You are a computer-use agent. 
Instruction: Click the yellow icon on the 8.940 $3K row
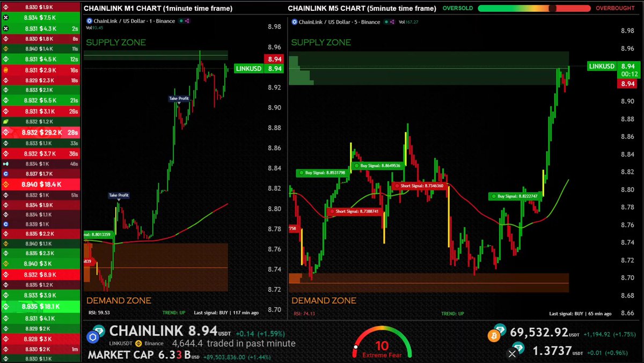click(6, 263)
